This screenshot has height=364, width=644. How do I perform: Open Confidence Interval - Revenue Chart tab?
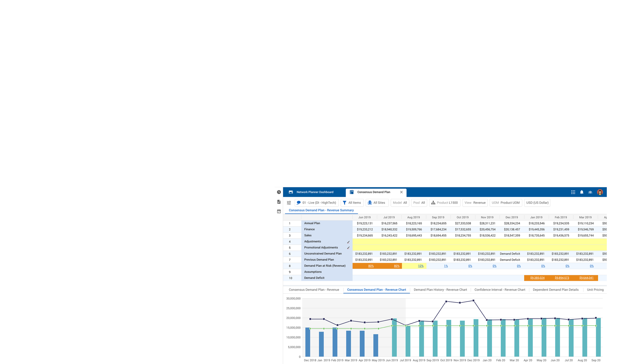(500, 290)
